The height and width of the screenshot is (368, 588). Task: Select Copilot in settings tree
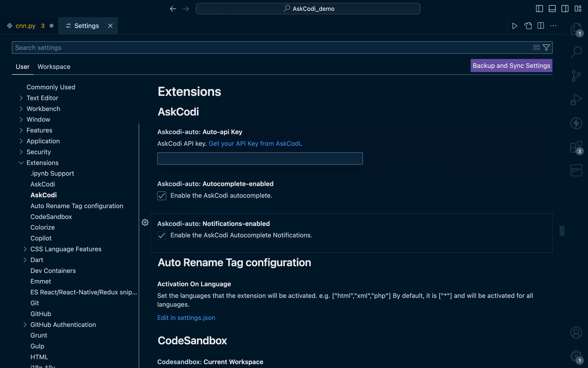tap(41, 239)
